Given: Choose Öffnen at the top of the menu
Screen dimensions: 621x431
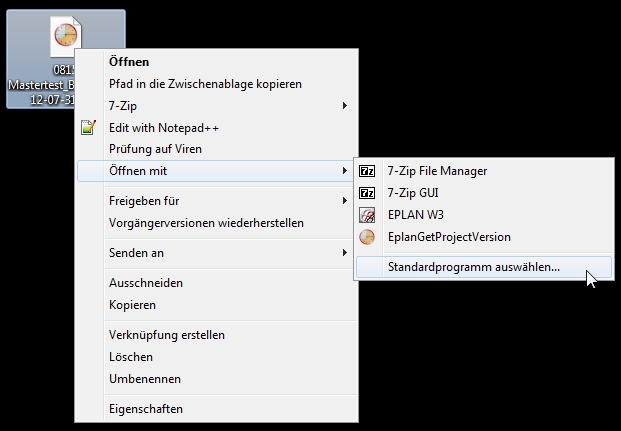Looking at the screenshot, I should pos(129,62).
